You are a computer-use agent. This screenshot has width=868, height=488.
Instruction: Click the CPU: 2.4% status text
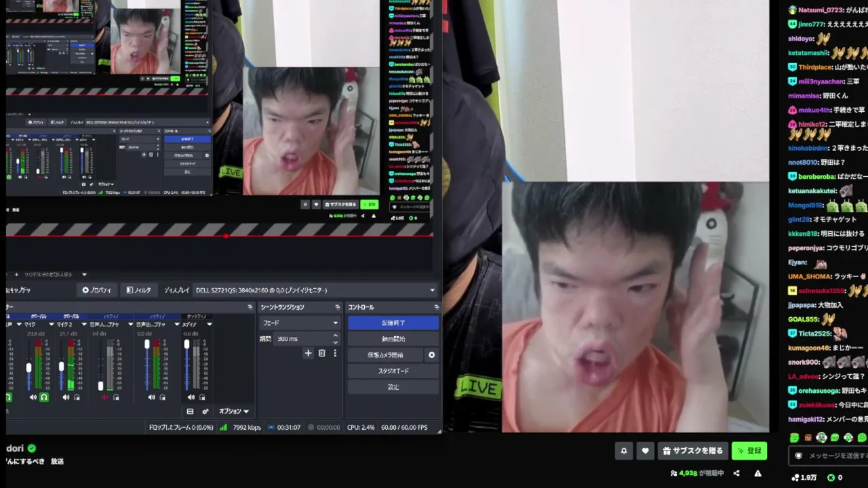(361, 428)
